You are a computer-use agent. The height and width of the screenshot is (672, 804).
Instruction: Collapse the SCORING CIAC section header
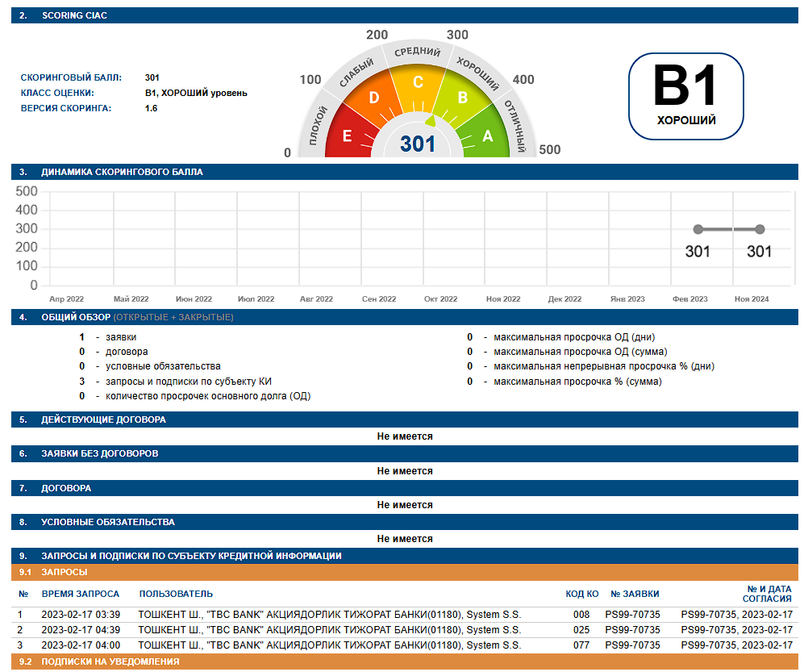click(74, 15)
